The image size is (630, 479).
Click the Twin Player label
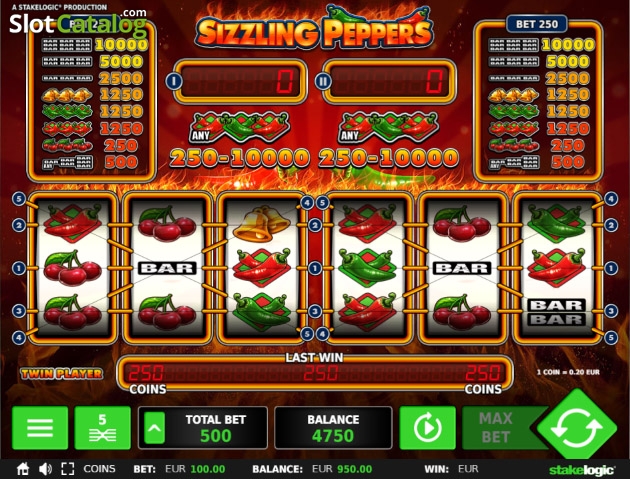tap(61, 374)
